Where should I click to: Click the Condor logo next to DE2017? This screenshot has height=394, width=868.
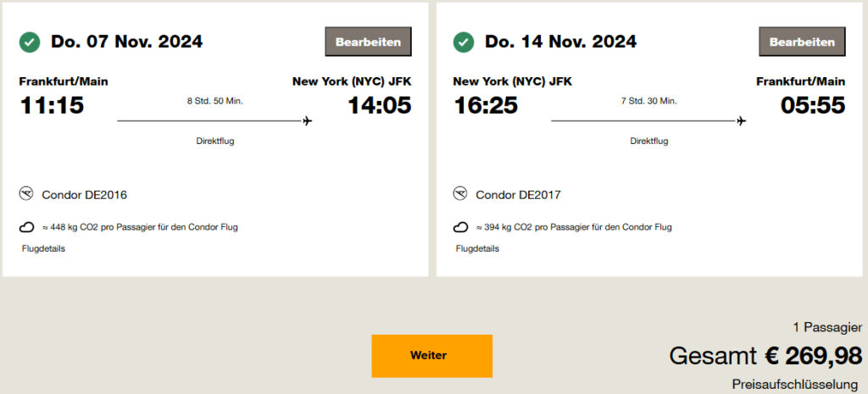click(x=460, y=194)
